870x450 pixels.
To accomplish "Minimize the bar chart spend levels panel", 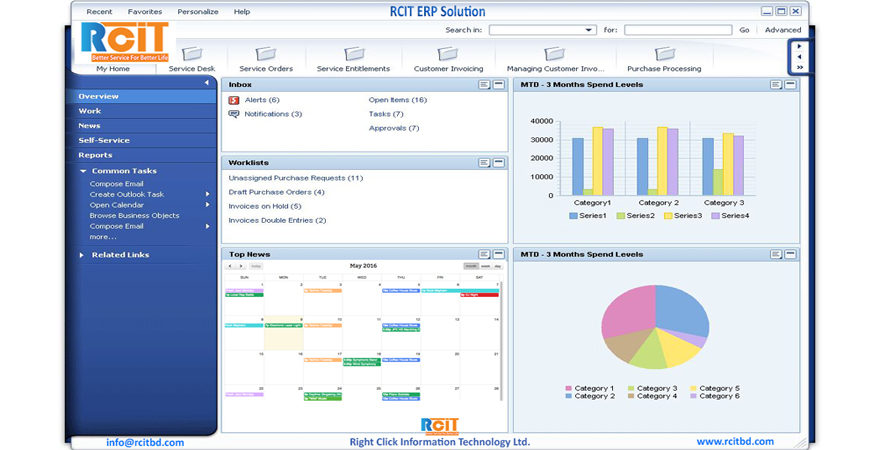I will pyautogui.click(x=790, y=84).
